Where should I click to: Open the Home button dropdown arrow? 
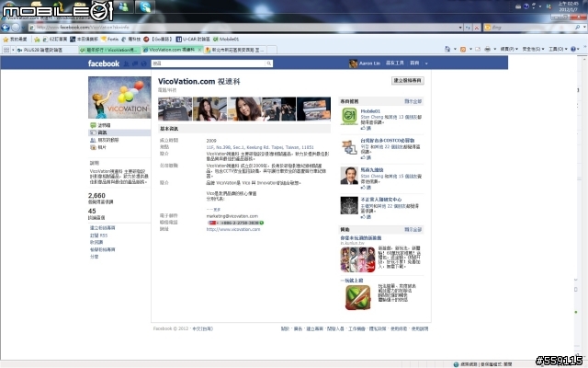455,49
